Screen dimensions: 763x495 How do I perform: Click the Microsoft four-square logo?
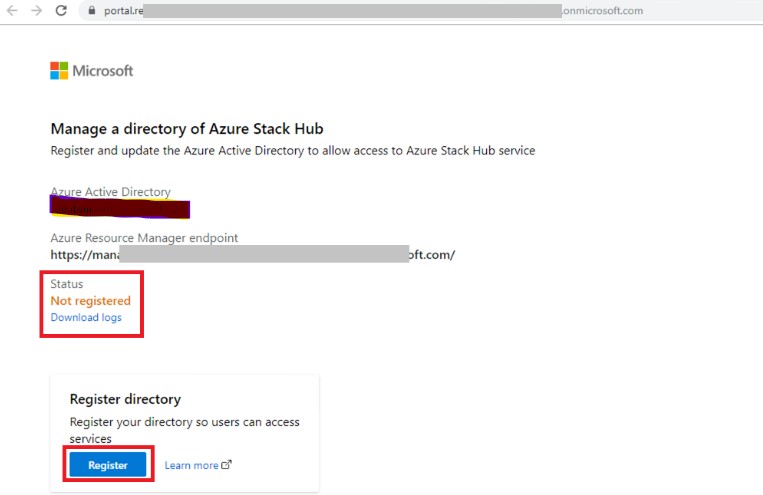tap(59, 71)
